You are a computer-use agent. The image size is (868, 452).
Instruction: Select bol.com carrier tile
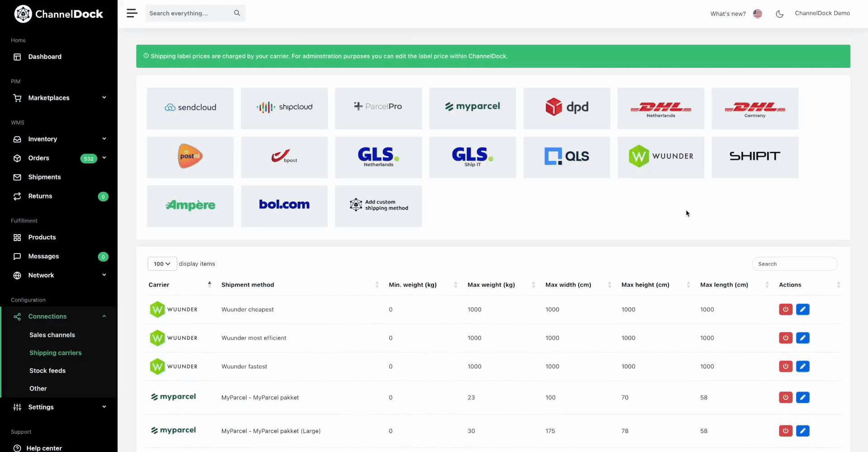pos(284,206)
